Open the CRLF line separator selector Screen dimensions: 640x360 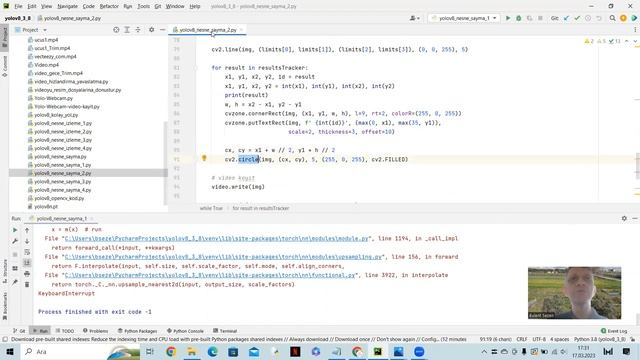[522, 340]
